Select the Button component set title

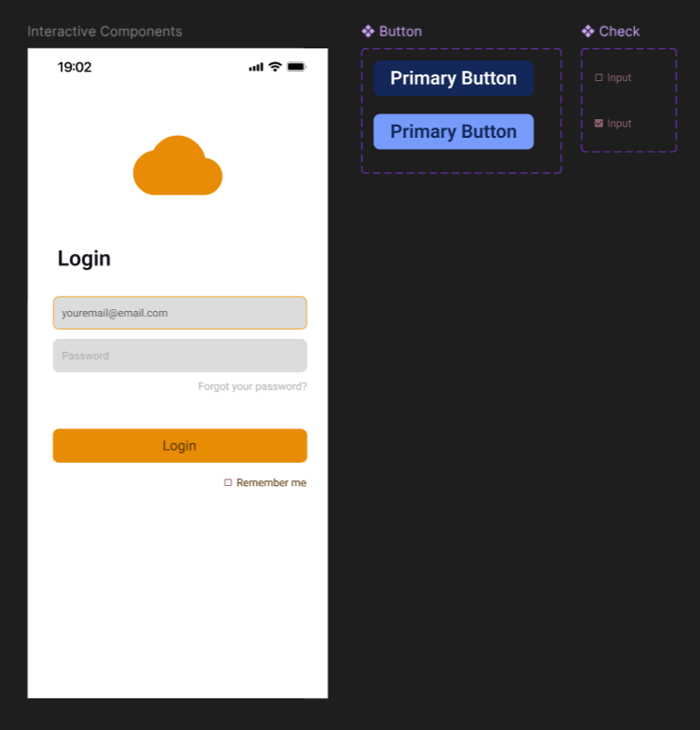pos(400,32)
